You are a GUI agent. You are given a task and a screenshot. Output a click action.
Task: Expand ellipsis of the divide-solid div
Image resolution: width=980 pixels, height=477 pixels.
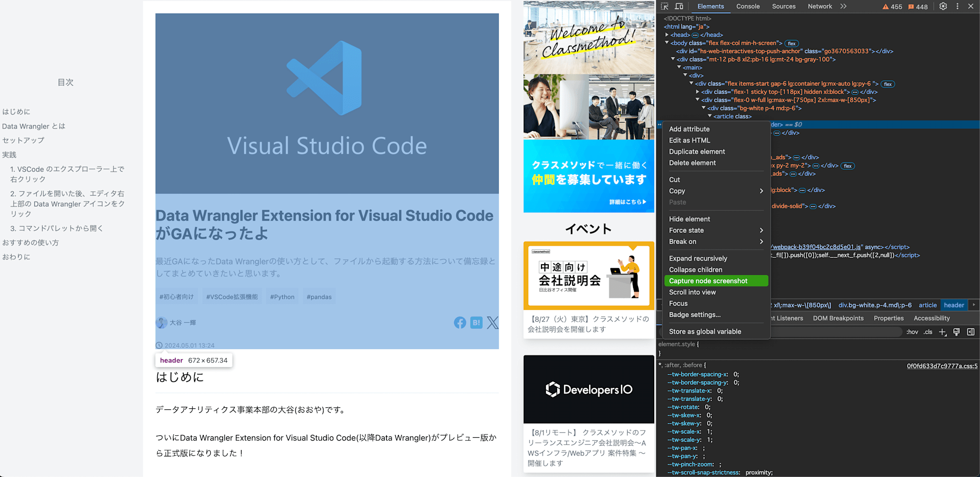[813, 206]
